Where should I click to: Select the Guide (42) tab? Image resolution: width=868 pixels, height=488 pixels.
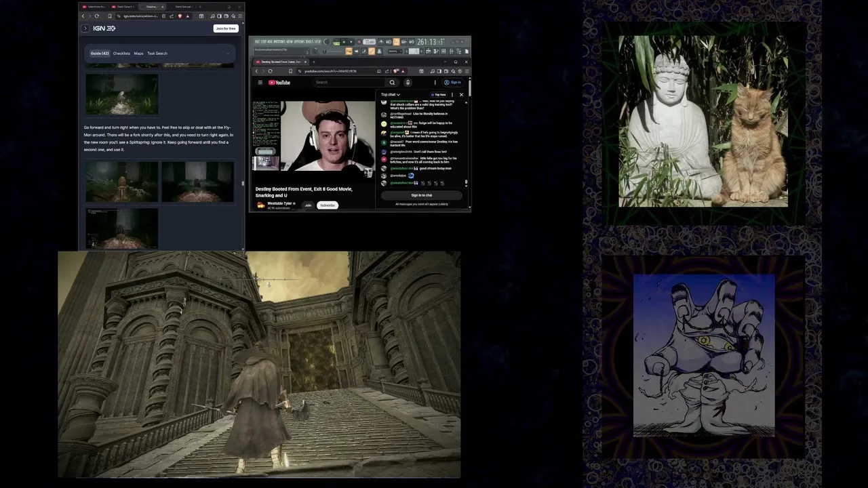100,54
